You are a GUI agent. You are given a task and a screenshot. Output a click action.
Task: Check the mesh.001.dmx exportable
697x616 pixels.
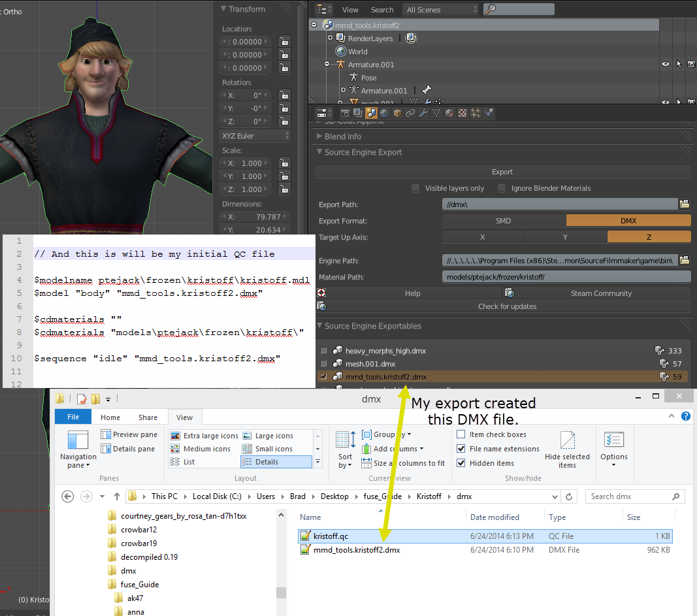(323, 363)
